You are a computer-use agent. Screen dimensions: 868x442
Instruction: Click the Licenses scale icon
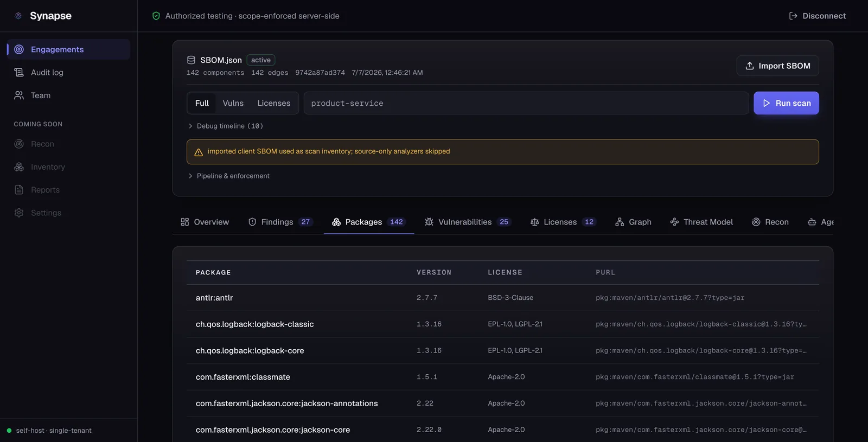coord(534,222)
